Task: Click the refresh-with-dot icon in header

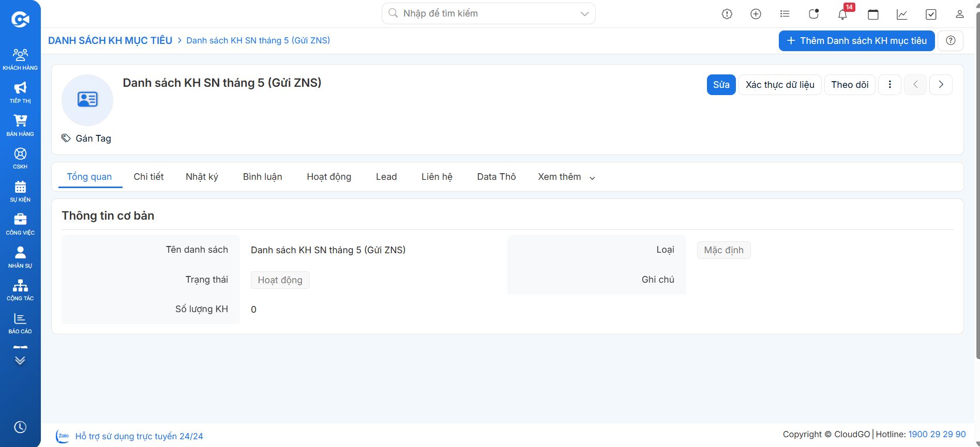Action: [x=813, y=14]
